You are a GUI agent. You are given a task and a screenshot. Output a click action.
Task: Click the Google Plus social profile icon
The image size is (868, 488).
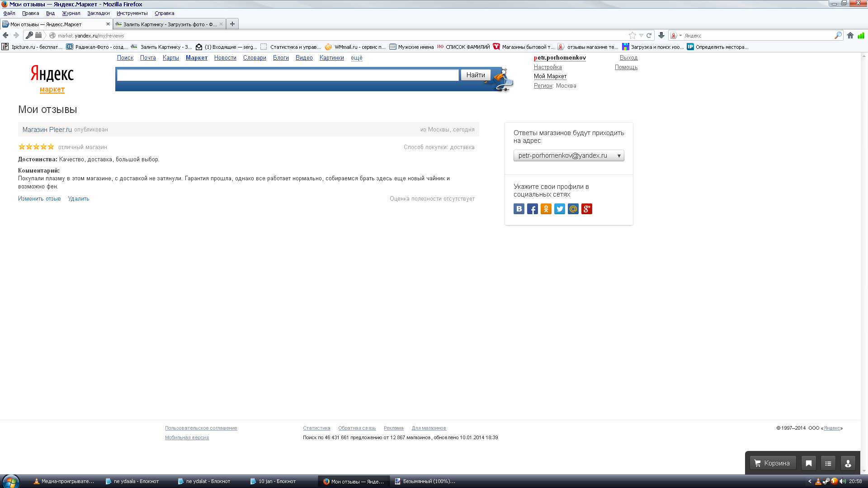(x=586, y=209)
